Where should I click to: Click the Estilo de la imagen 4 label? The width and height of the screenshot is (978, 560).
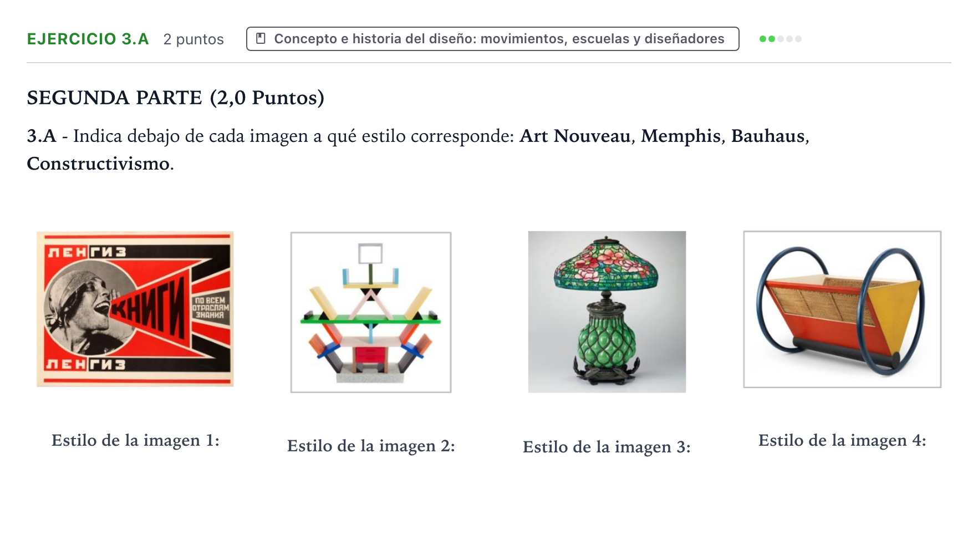coord(842,440)
